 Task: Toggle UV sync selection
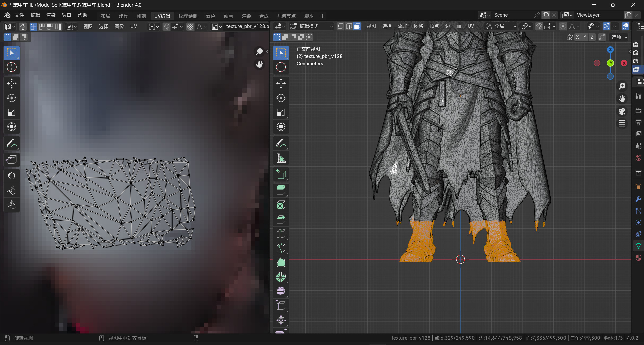[x=23, y=26]
